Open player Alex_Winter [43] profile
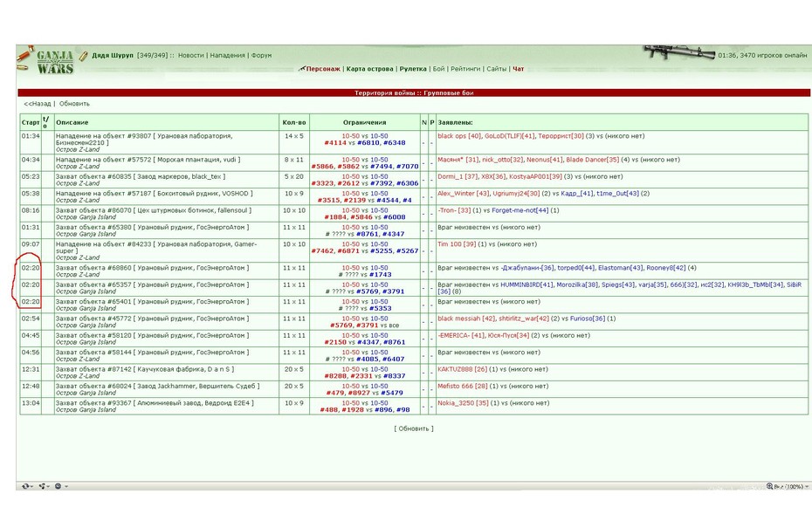812x507 pixels. tap(464, 194)
